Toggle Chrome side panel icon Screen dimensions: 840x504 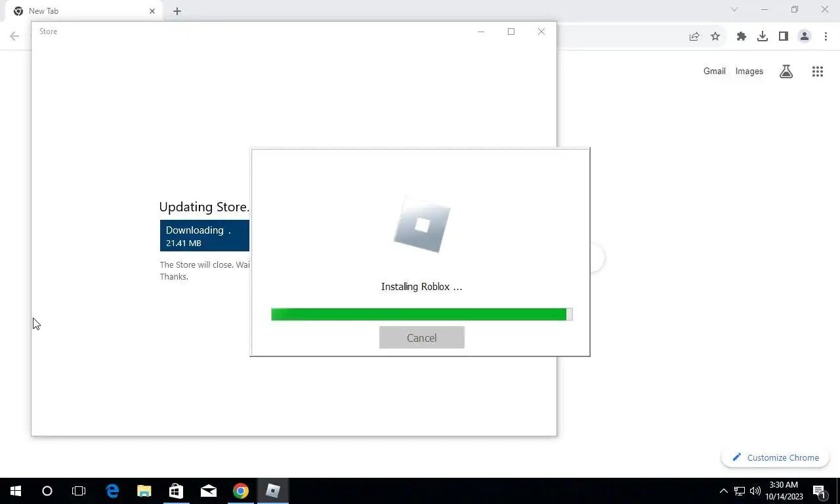click(784, 37)
